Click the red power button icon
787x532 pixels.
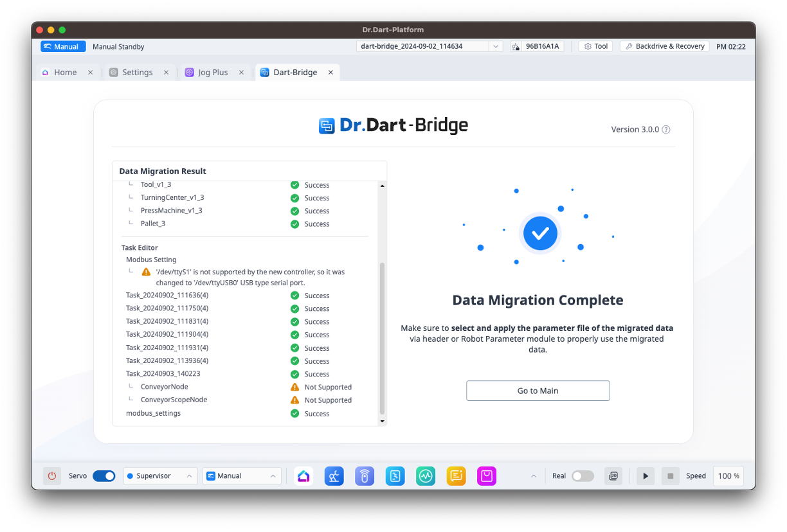pyautogui.click(x=52, y=476)
